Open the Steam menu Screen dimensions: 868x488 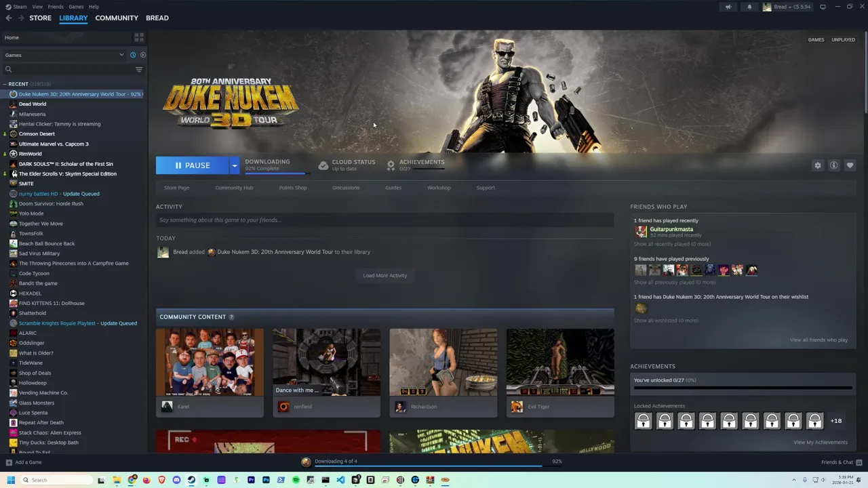click(x=20, y=7)
